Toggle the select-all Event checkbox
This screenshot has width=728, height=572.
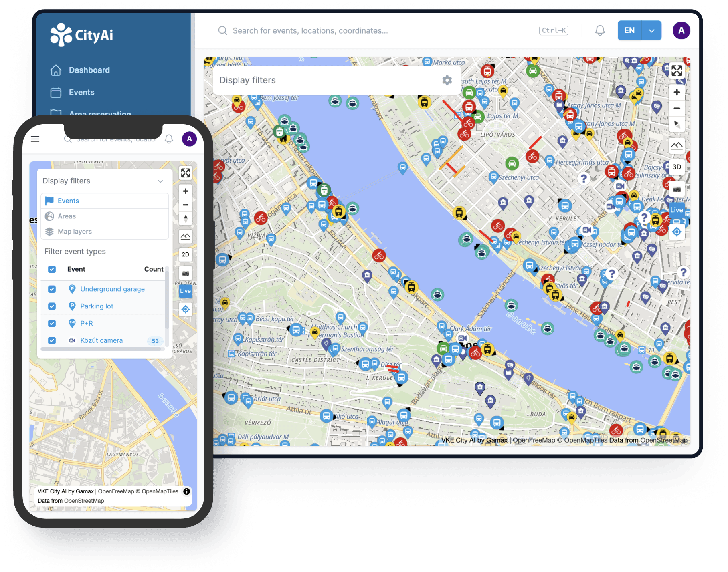click(x=52, y=269)
